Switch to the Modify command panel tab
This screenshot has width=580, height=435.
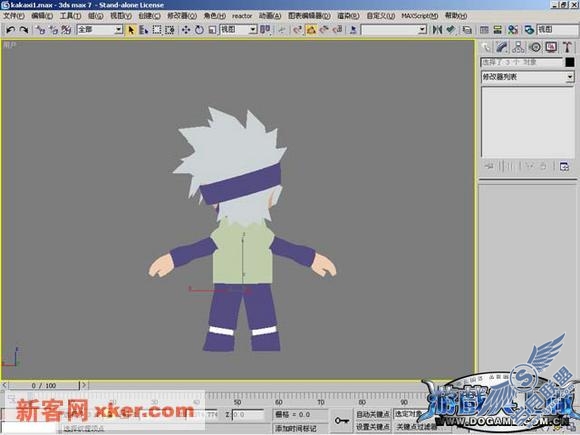coord(502,47)
